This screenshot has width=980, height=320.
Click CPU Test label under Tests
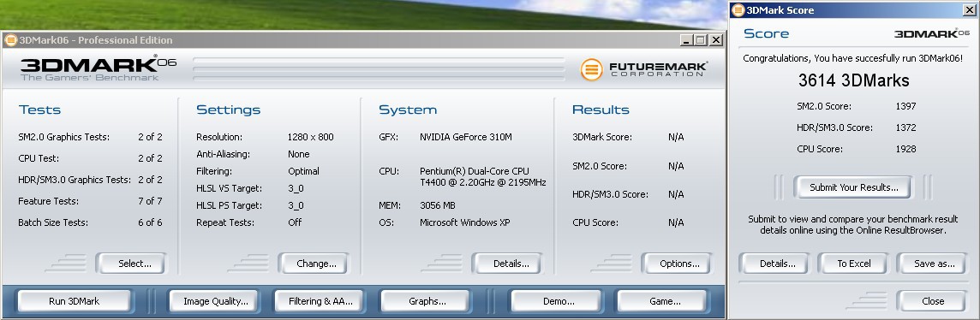[x=39, y=158]
